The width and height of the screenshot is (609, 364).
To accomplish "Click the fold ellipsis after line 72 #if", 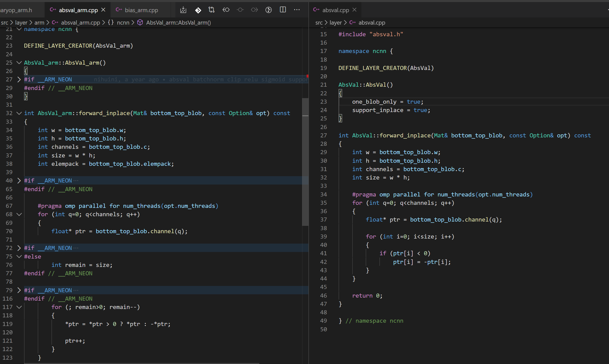I will coord(76,248).
